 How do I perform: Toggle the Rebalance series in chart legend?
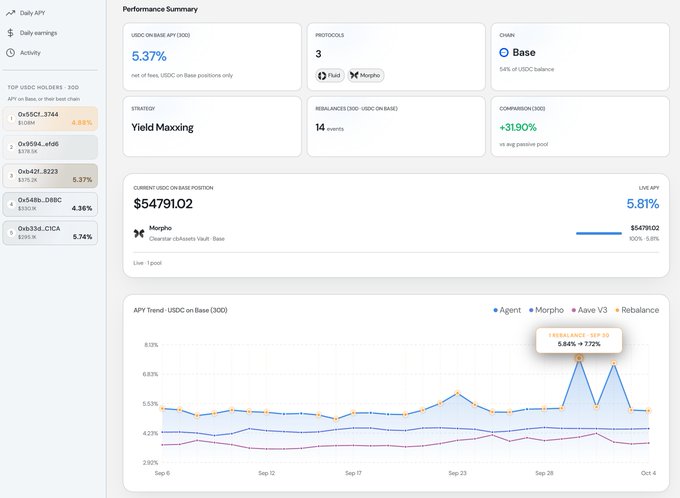point(637,310)
